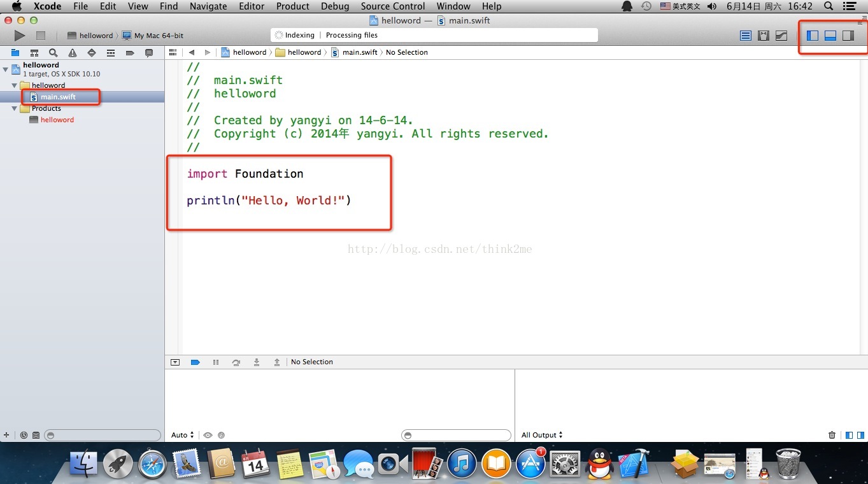This screenshot has width=868, height=484.
Task: Show only recent files filter
Action: [x=24, y=435]
